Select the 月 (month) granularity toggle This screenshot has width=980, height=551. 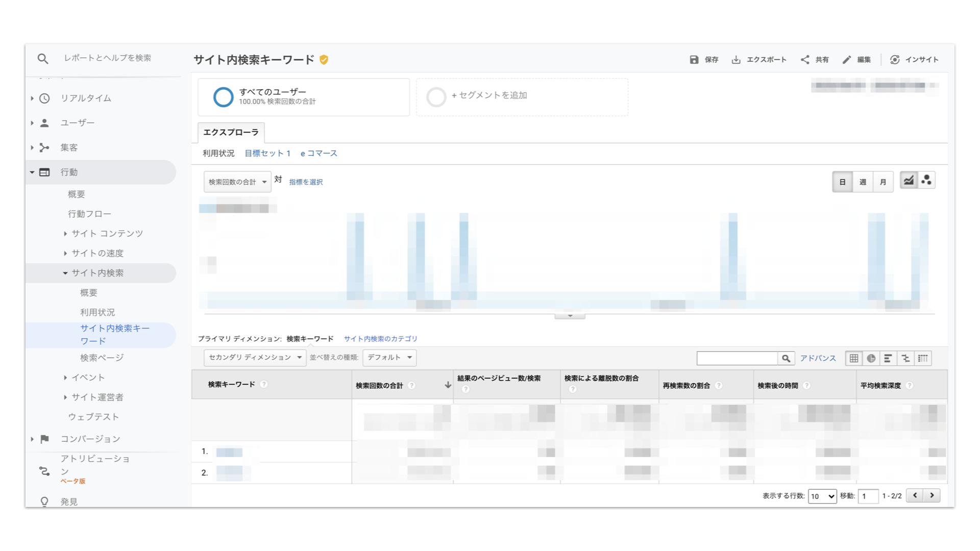(883, 182)
